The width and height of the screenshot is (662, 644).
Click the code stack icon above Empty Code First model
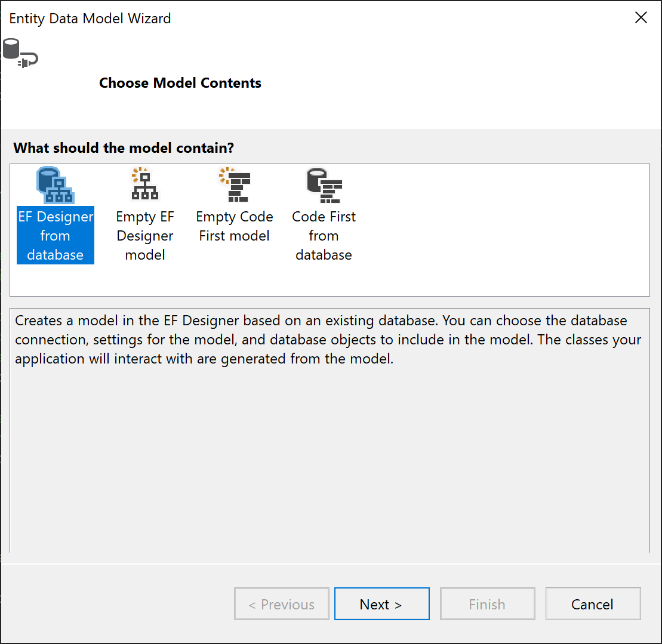click(234, 184)
